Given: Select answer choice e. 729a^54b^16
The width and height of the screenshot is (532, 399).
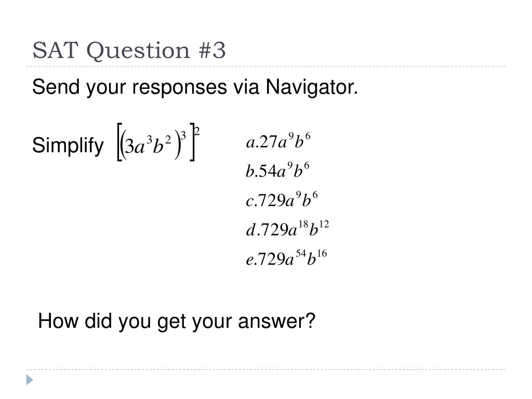Looking at the screenshot, I should click(x=287, y=258).
